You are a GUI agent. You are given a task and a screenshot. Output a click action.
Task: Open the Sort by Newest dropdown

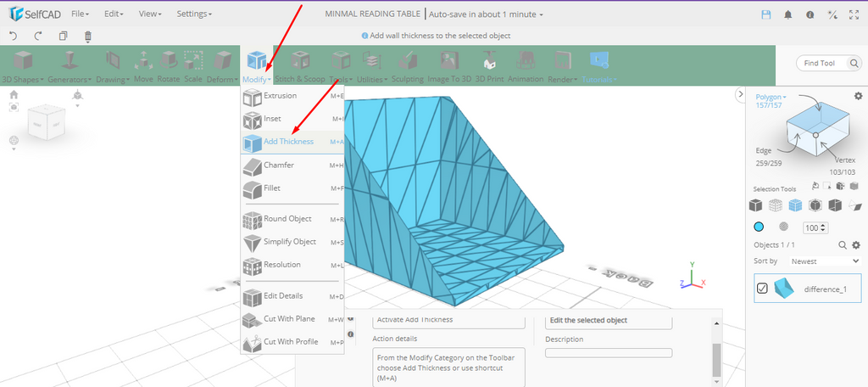click(x=821, y=261)
